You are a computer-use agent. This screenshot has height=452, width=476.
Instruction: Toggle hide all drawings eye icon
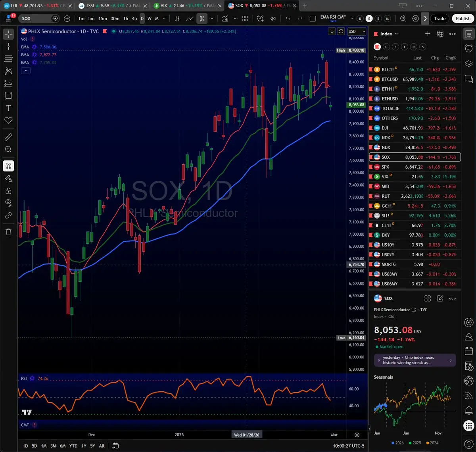[8, 203]
